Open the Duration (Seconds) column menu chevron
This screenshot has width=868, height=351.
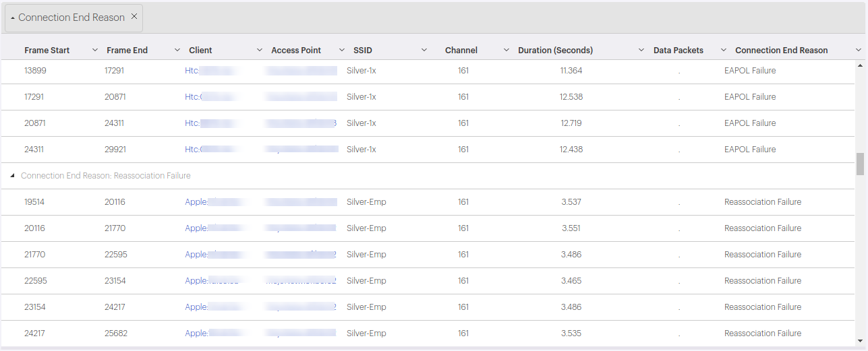[x=641, y=51]
